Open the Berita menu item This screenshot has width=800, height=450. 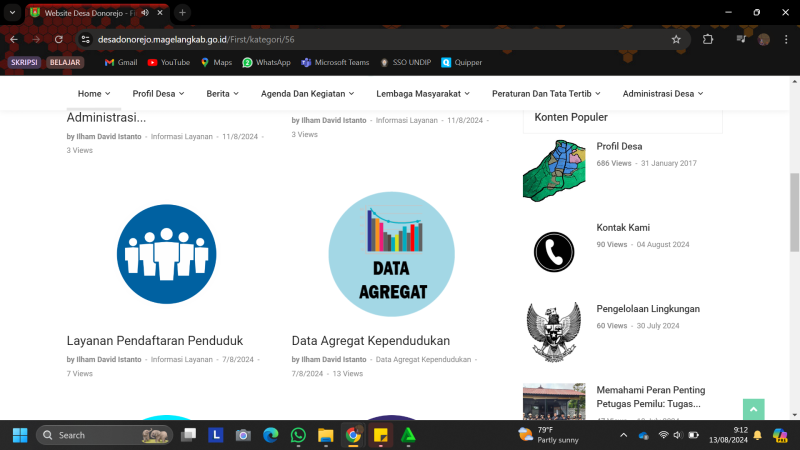[222, 93]
